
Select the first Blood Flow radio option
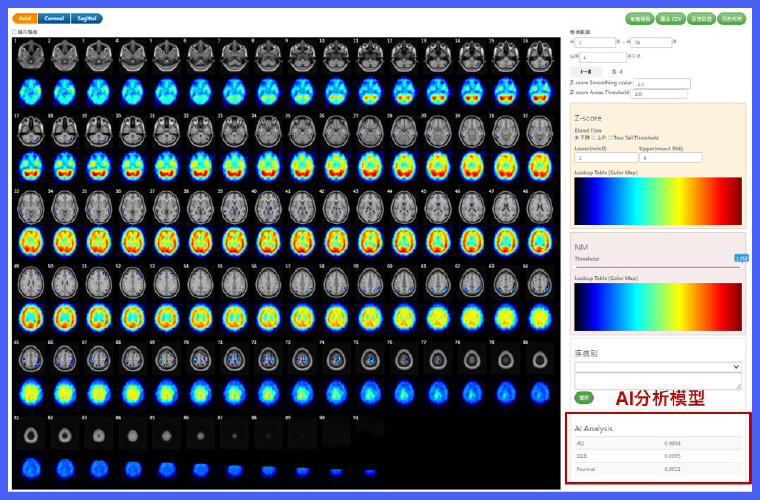[577, 137]
